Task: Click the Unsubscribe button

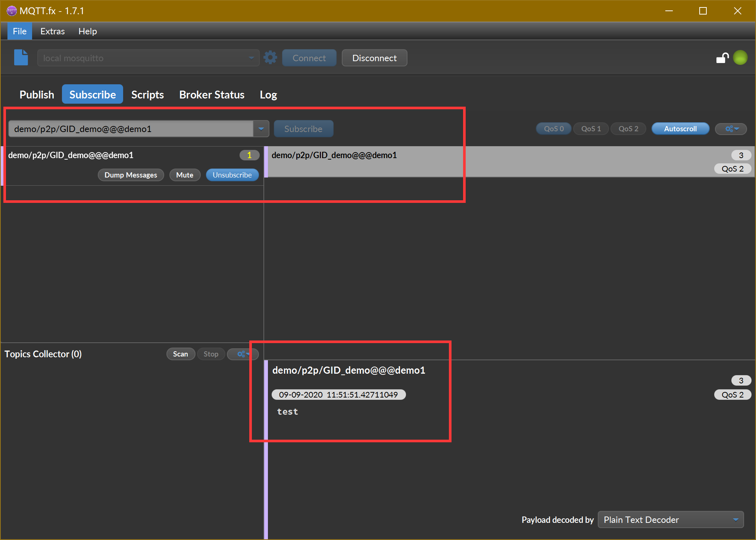Action: [232, 175]
